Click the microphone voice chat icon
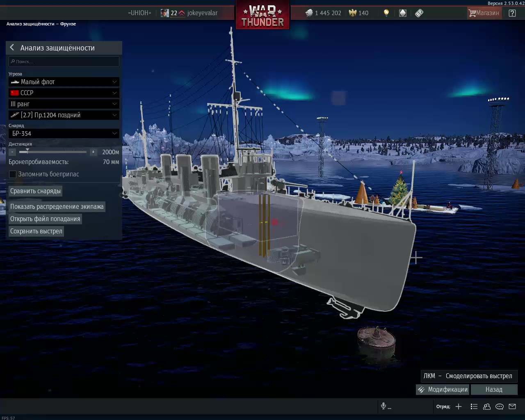Image resolution: width=525 pixels, height=420 pixels. point(383,406)
